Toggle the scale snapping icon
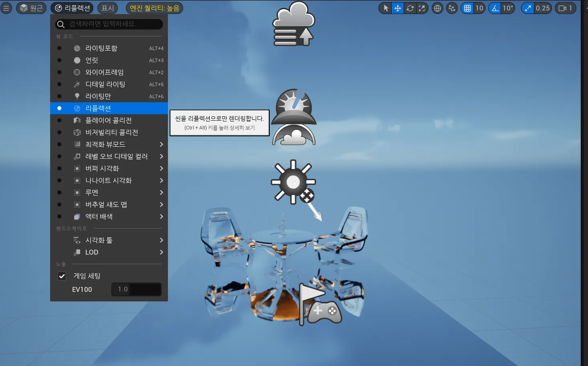588x366 pixels. [528, 8]
